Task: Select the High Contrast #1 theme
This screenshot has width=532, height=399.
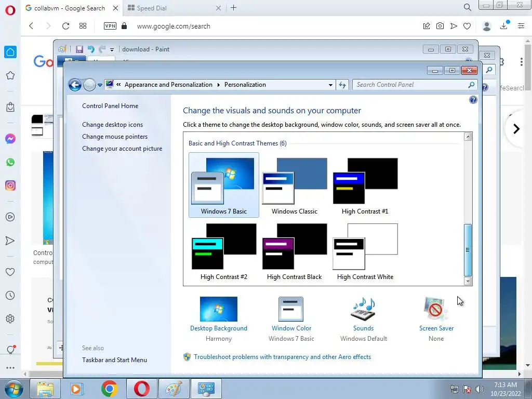Action: (x=365, y=185)
